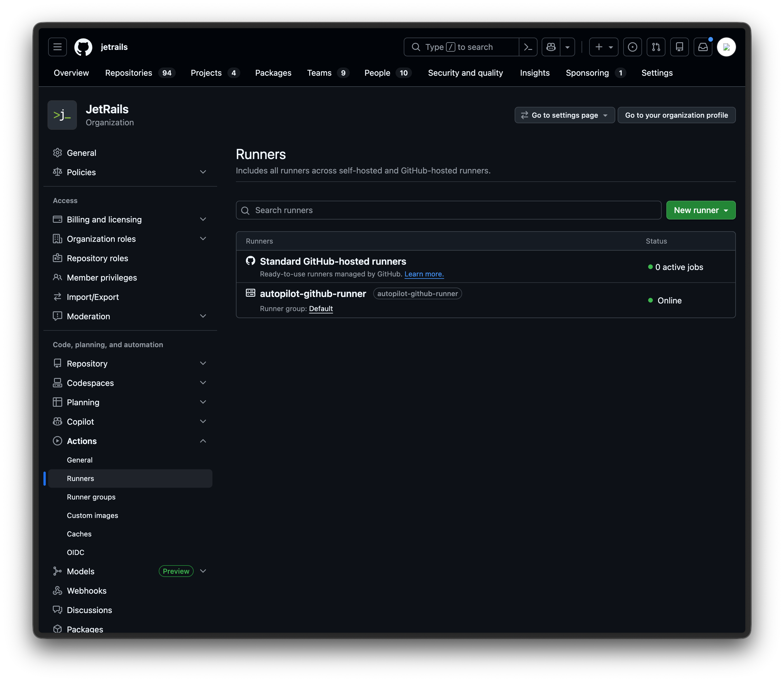Focus the Search runners input field
This screenshot has height=682, width=784.
point(448,210)
